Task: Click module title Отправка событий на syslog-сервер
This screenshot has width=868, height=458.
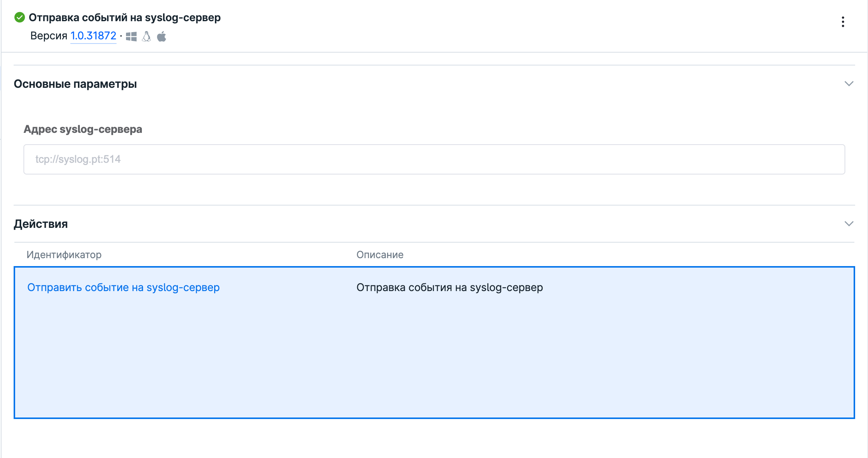Action: [124, 18]
